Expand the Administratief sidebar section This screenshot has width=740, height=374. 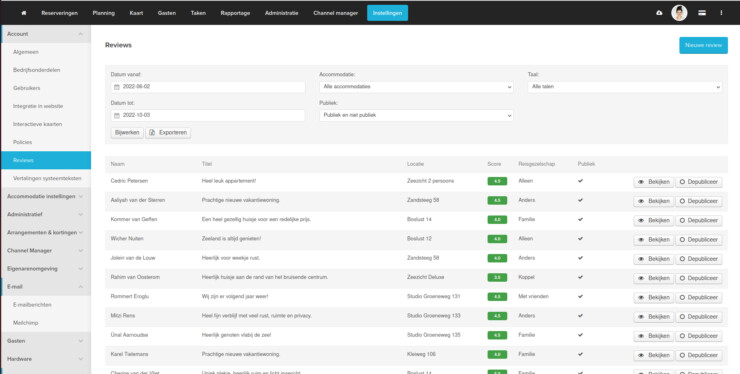(x=46, y=214)
